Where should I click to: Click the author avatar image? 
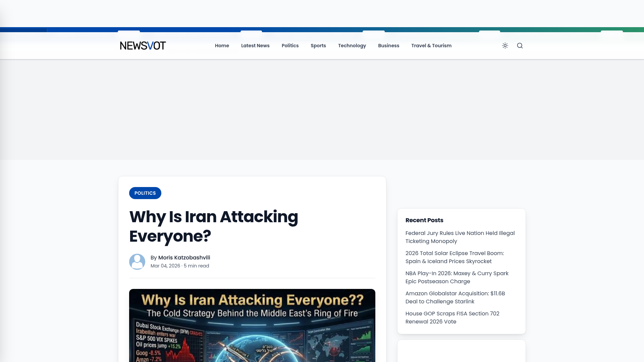(x=137, y=261)
